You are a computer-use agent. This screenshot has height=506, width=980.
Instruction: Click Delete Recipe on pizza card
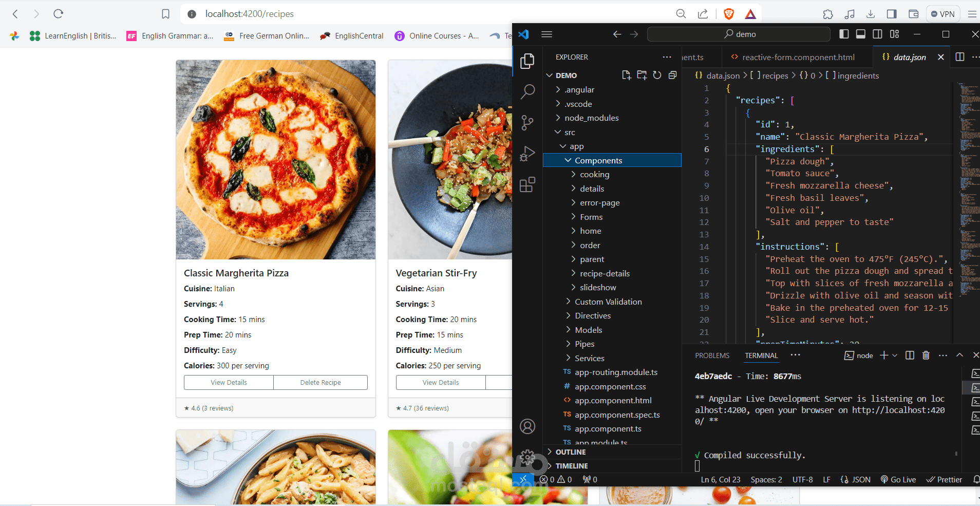[x=321, y=382]
